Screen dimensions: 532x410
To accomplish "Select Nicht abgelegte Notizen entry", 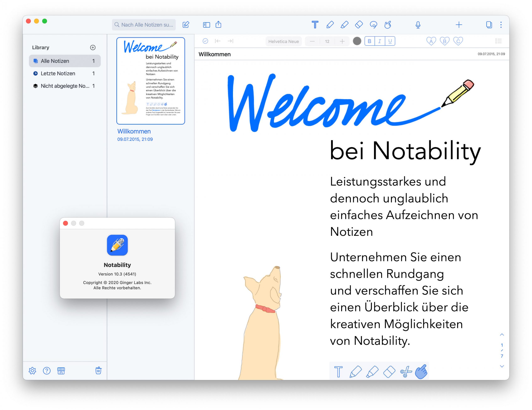I will (x=65, y=86).
